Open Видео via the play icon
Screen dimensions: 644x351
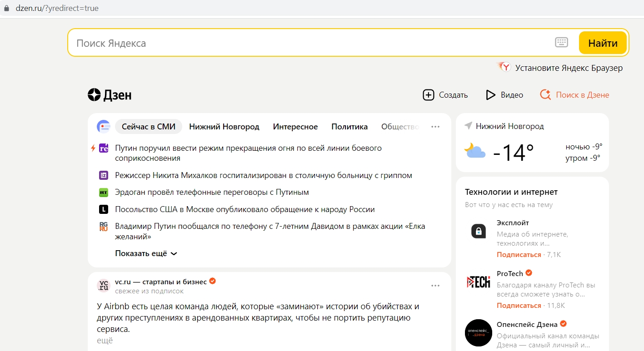pos(490,95)
